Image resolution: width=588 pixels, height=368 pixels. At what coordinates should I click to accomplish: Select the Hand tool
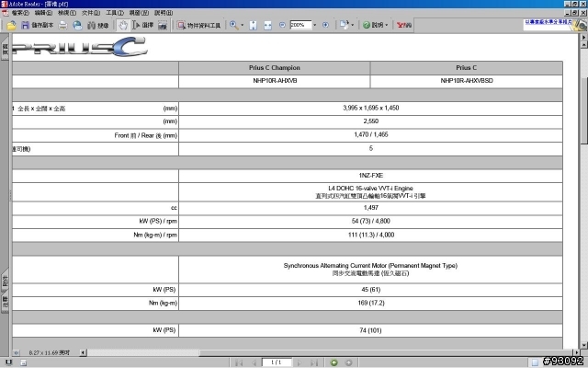(122, 25)
